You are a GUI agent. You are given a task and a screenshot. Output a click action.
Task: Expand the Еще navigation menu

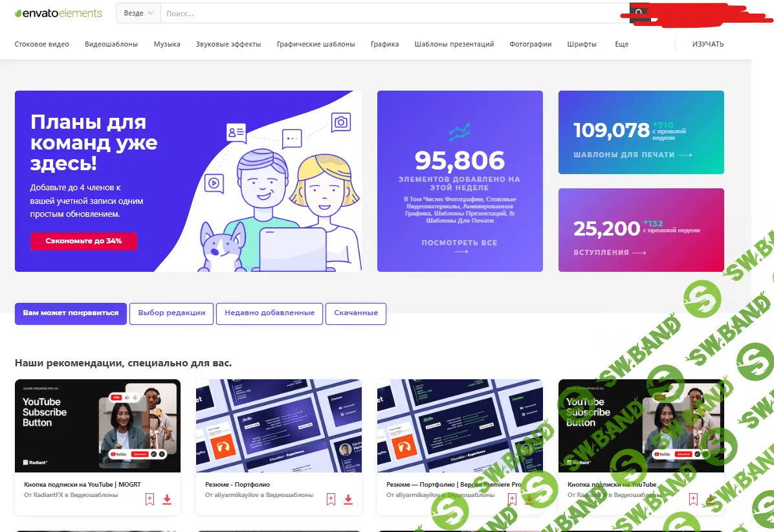pyautogui.click(x=621, y=44)
